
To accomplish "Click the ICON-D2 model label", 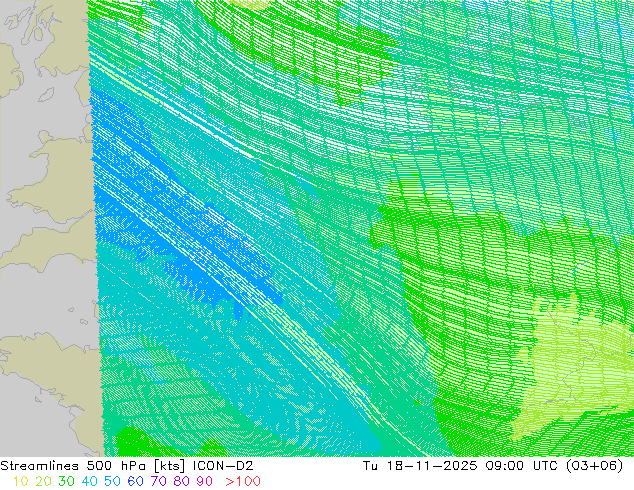I will tap(223, 466).
